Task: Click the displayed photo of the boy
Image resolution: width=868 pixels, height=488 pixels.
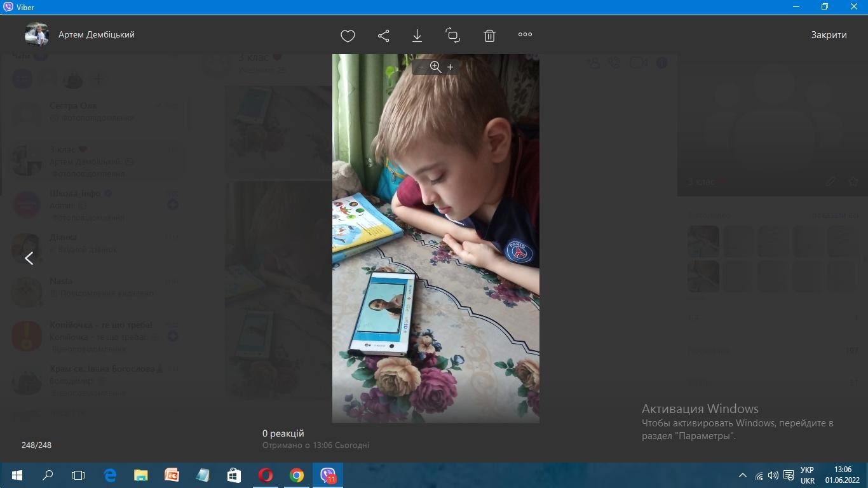Action: click(x=436, y=238)
